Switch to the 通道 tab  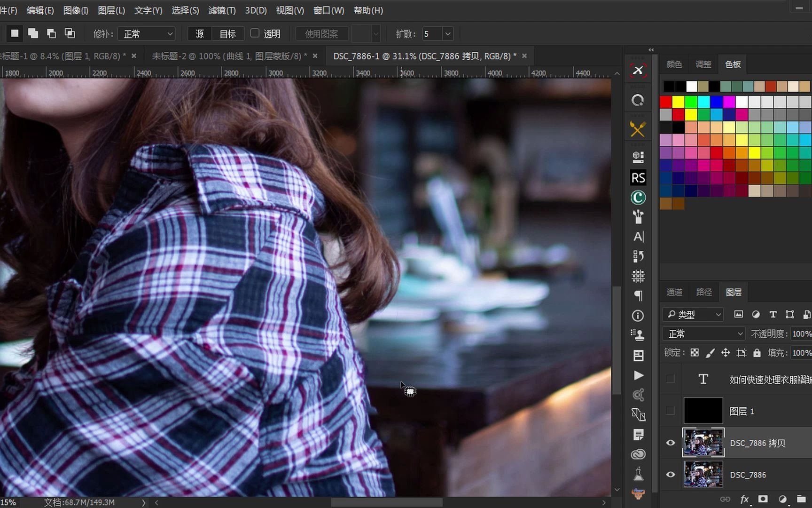coord(674,292)
